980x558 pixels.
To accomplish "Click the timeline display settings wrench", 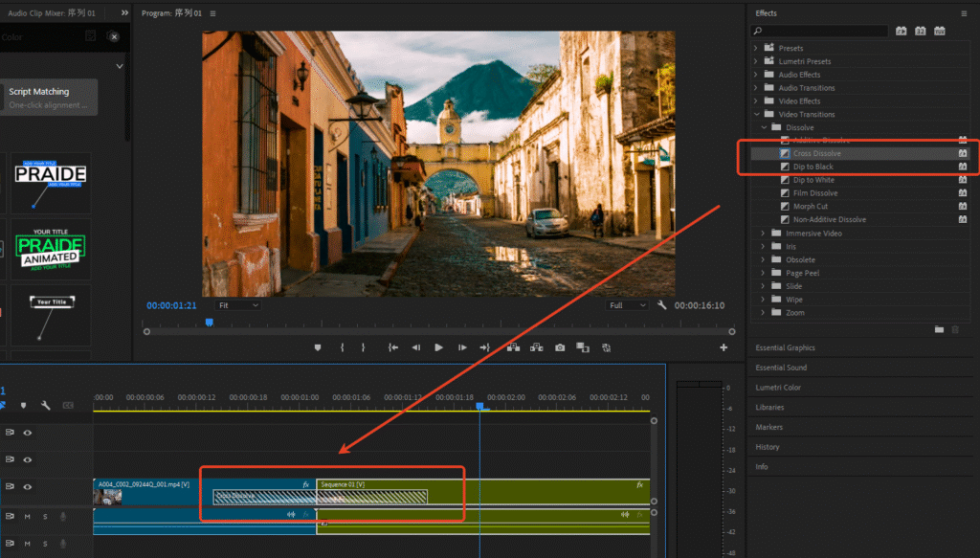I will [45, 405].
